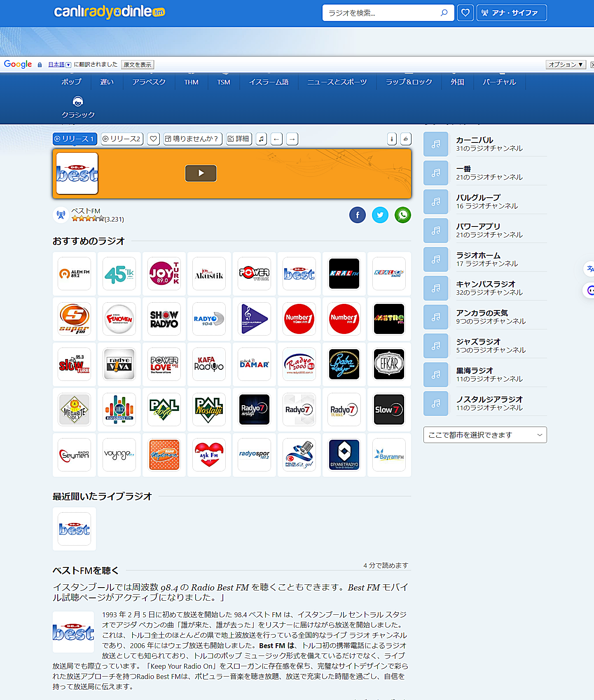Open Slow Turk 95.3 station
594x700 pixels.
tap(75, 364)
